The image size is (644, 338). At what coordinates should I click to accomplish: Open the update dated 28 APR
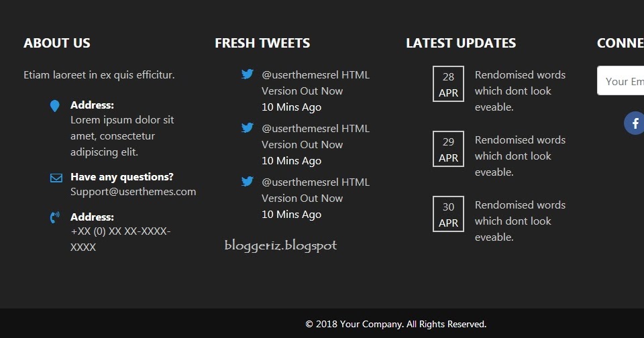(x=520, y=91)
